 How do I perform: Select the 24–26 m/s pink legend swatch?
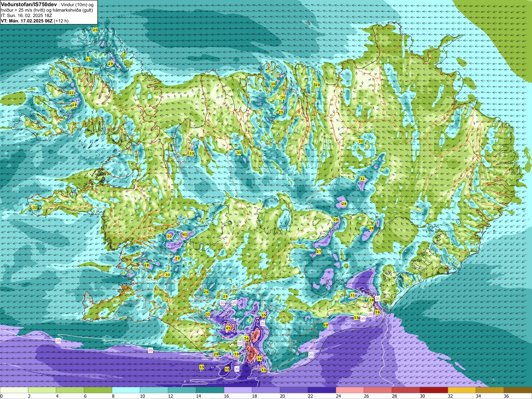pyautogui.click(x=350, y=390)
